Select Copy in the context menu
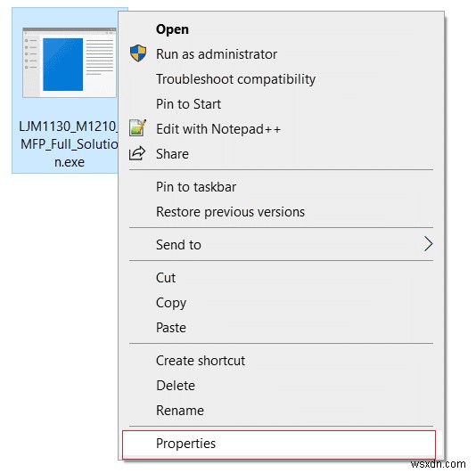Viewport: 476px width, 473px height. [171, 303]
